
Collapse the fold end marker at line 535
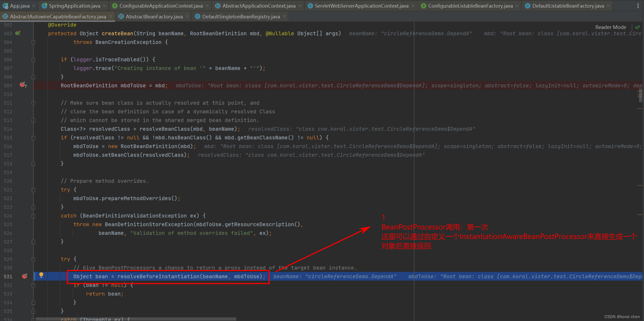pyautogui.click(x=33, y=311)
